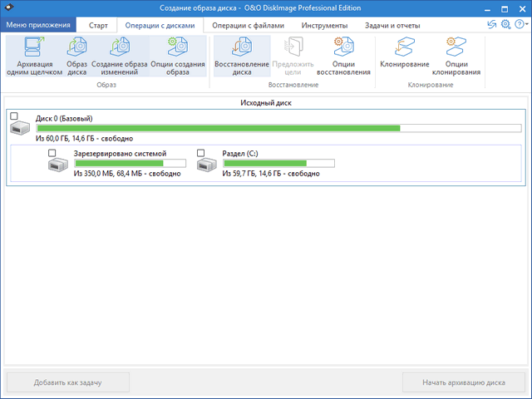Open the settings gear icon at top right

click(x=505, y=24)
